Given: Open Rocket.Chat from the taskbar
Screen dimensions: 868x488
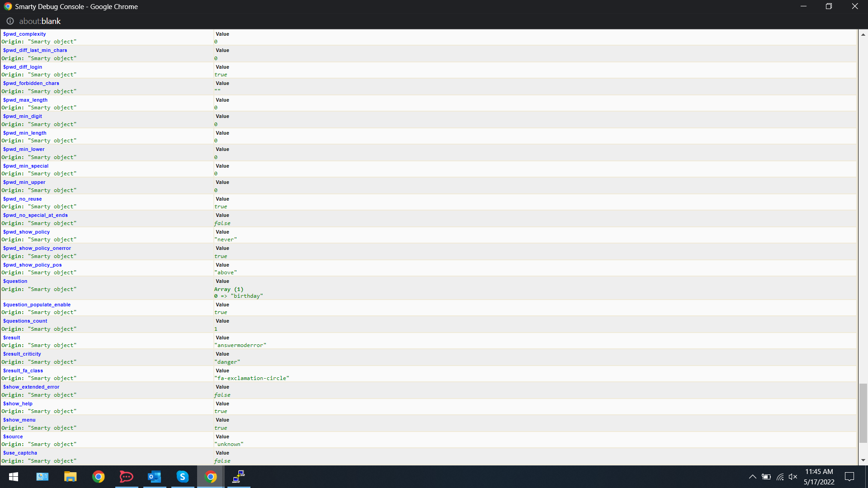Looking at the screenshot, I should [126, 477].
